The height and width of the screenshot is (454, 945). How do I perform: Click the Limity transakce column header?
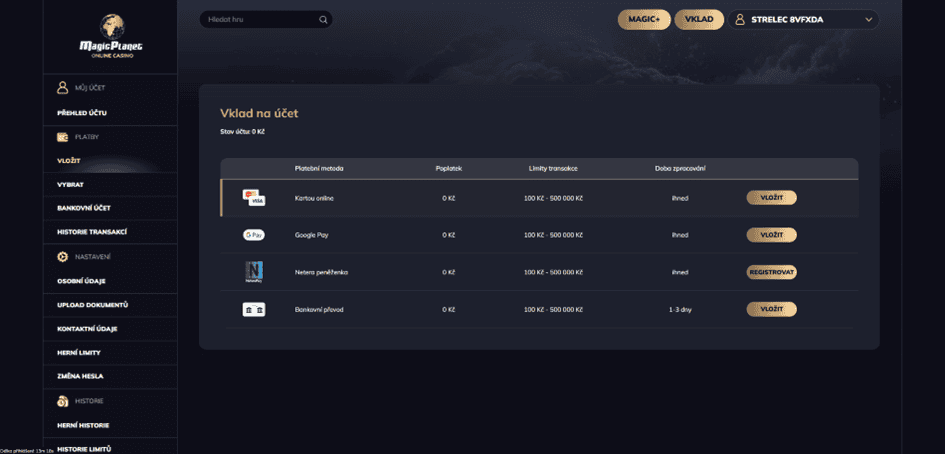point(553,169)
